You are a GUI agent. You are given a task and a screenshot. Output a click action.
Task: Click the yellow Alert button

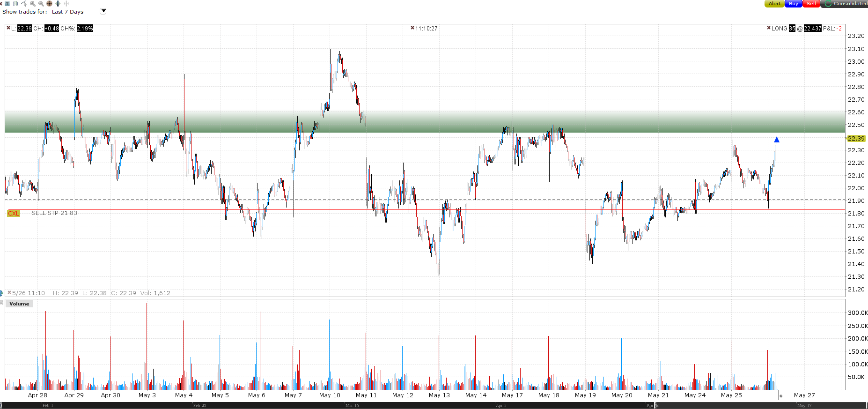(x=774, y=3)
